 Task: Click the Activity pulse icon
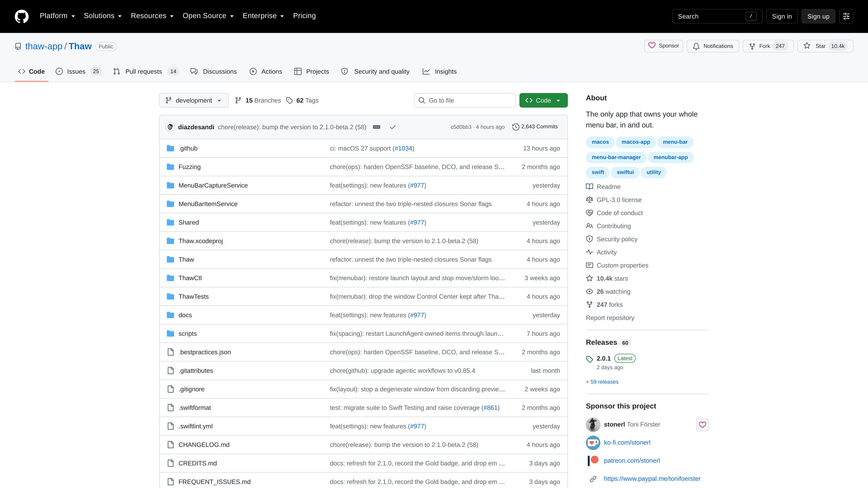point(589,252)
